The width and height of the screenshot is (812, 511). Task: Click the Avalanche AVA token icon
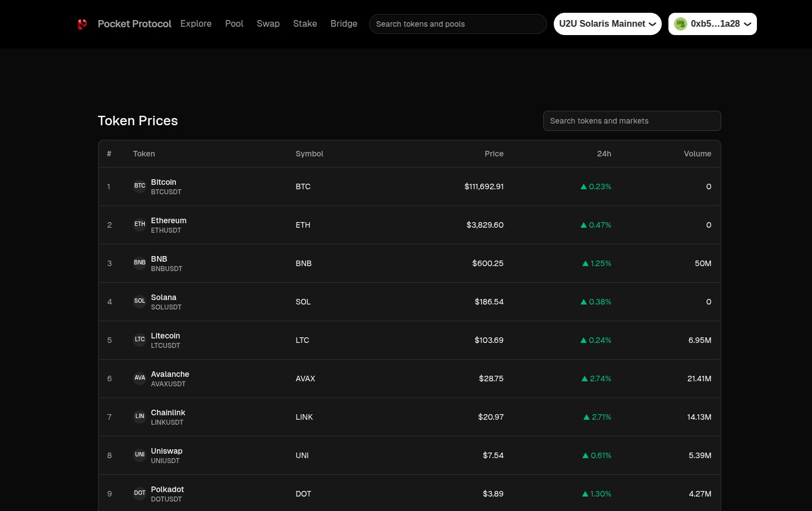coord(140,378)
